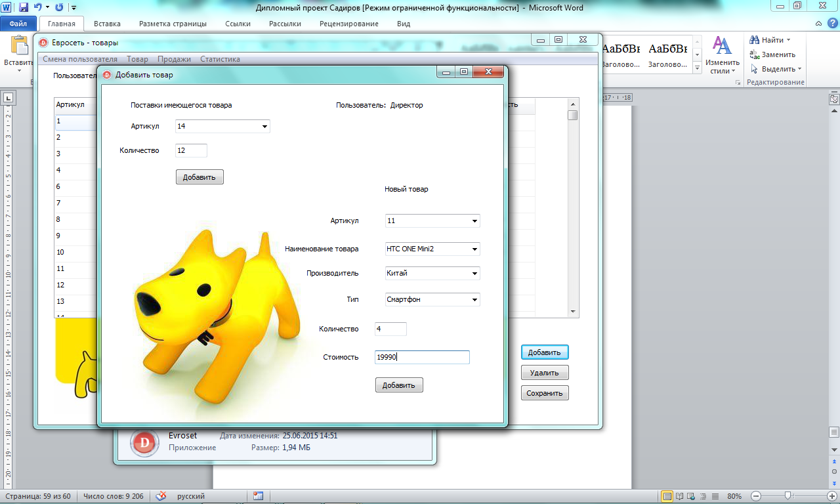This screenshot has width=840, height=504.
Task: Switch to Full Screen Reading view icon
Action: pos(680,496)
